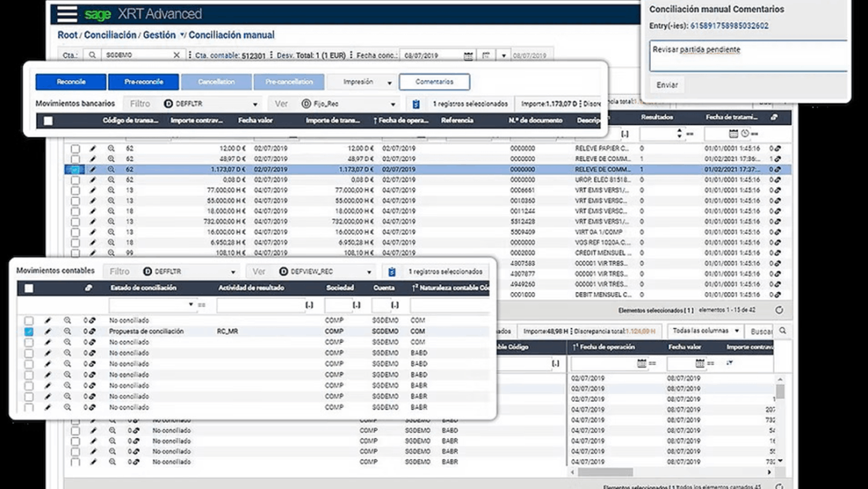
Task: Click magnifier icon on 6.950,28 H € row
Action: [x=111, y=243]
